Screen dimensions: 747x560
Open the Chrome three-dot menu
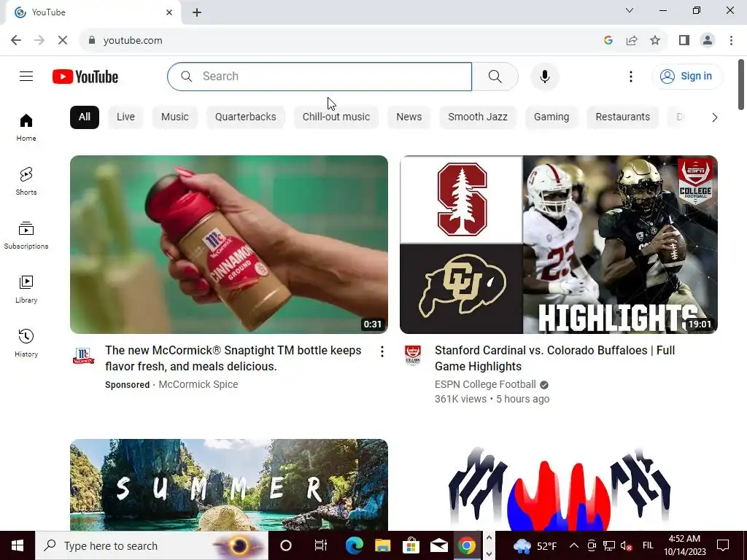point(731,40)
